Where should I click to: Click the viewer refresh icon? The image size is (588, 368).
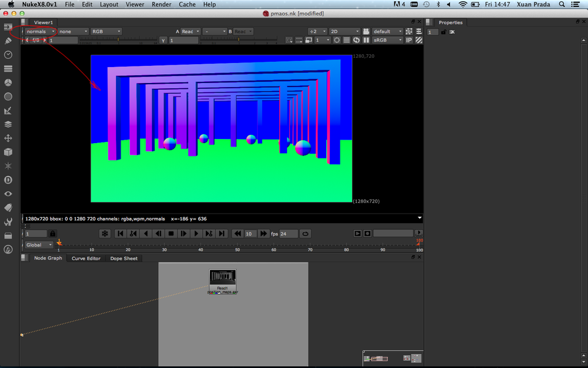pos(356,40)
